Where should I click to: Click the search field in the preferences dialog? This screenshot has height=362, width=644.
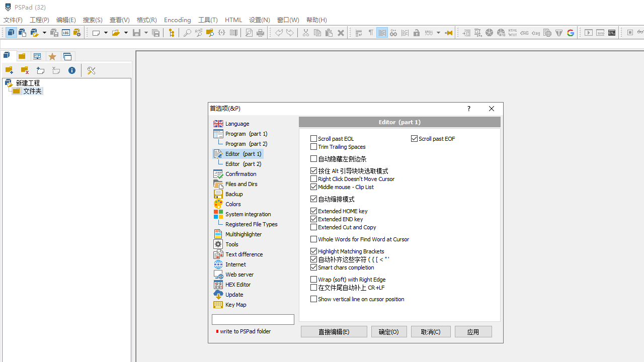[253, 319]
